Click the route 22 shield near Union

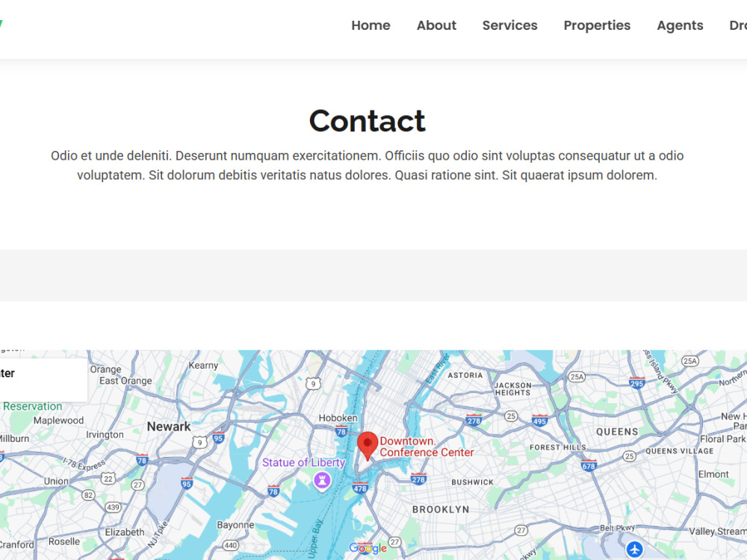(x=108, y=479)
